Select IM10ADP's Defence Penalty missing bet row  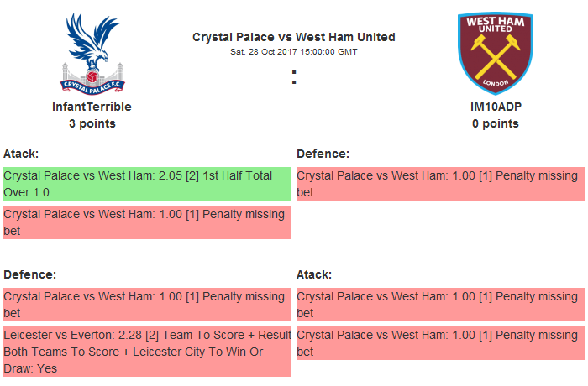440,184
